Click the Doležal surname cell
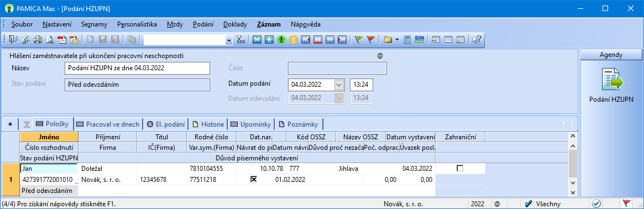Viewport: 644px width, 209px height. [108, 168]
